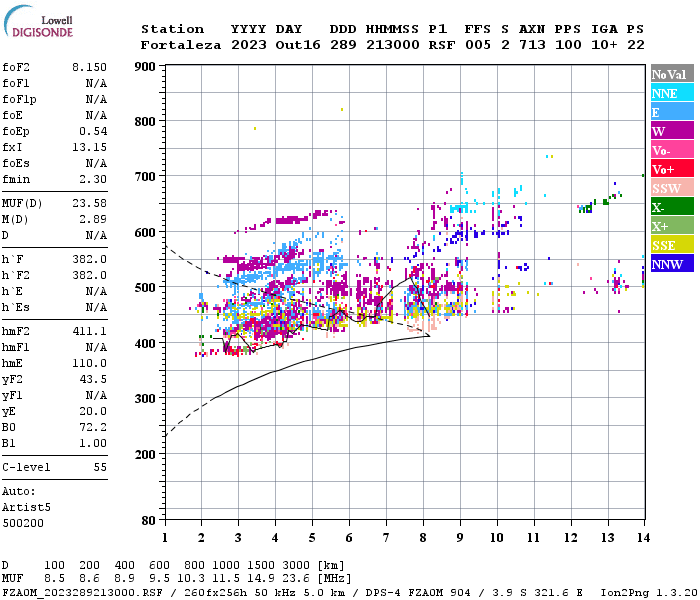The width and height of the screenshot is (700, 600).
Task: Click the DDD value 289
Action: click(x=343, y=45)
